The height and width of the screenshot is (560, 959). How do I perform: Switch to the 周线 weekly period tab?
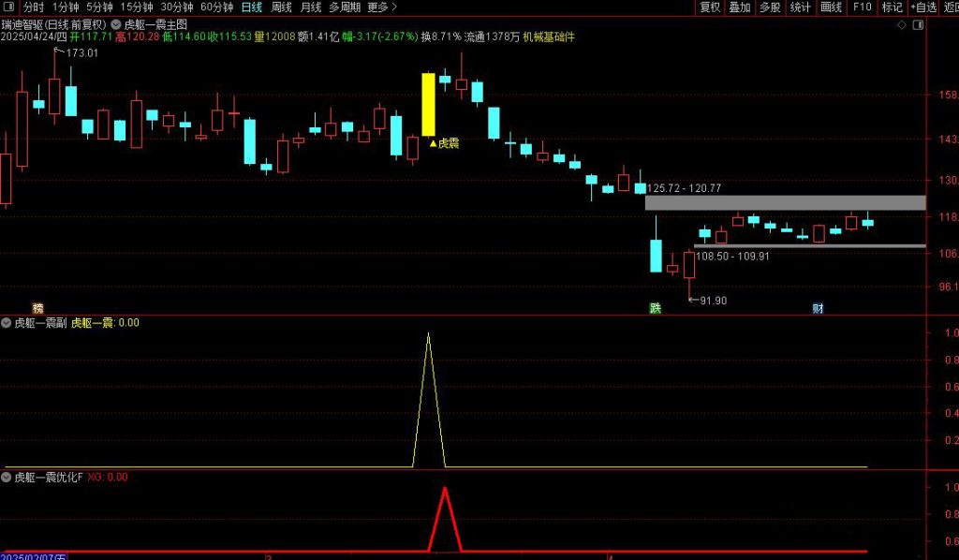pos(281,7)
